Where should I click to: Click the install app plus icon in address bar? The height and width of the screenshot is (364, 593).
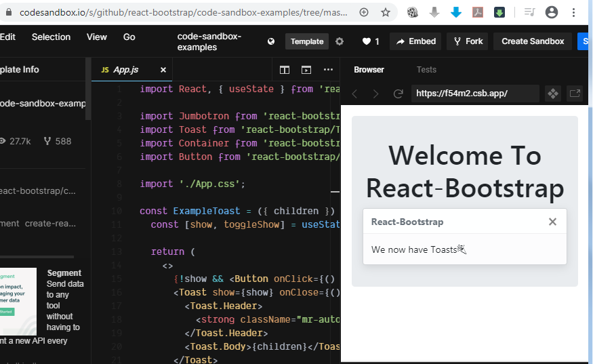pos(364,12)
